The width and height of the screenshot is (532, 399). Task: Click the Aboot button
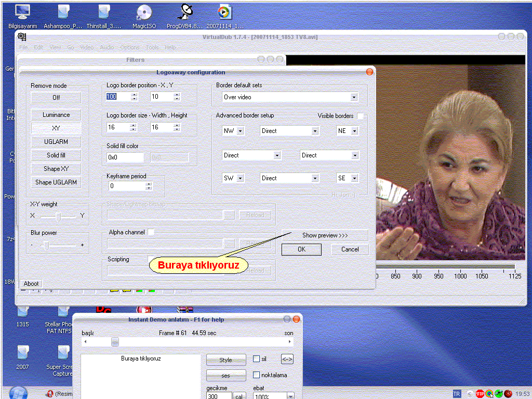pos(31,283)
